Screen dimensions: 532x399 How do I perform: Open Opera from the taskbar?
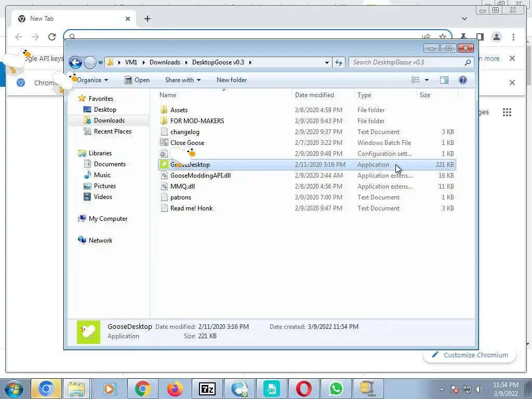pos(303,389)
